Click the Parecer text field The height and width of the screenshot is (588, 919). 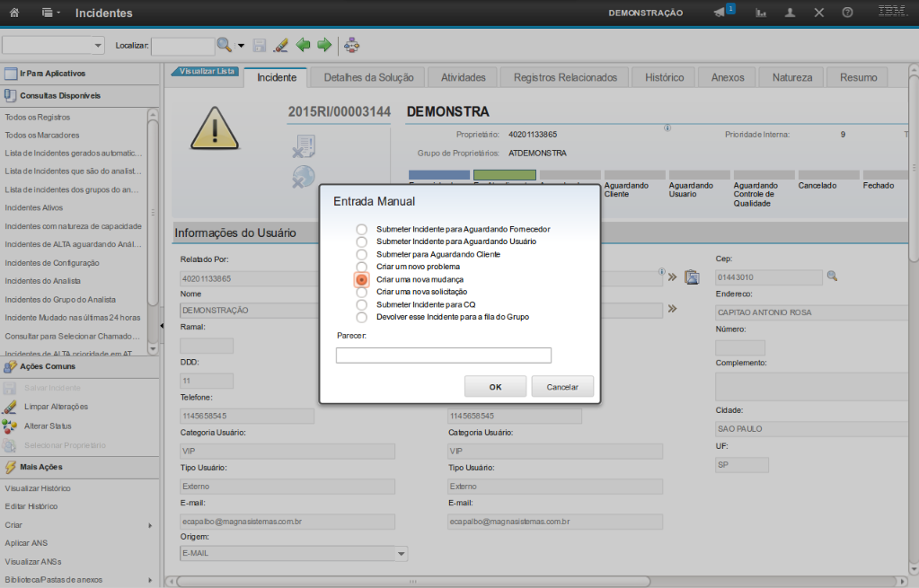coord(443,355)
